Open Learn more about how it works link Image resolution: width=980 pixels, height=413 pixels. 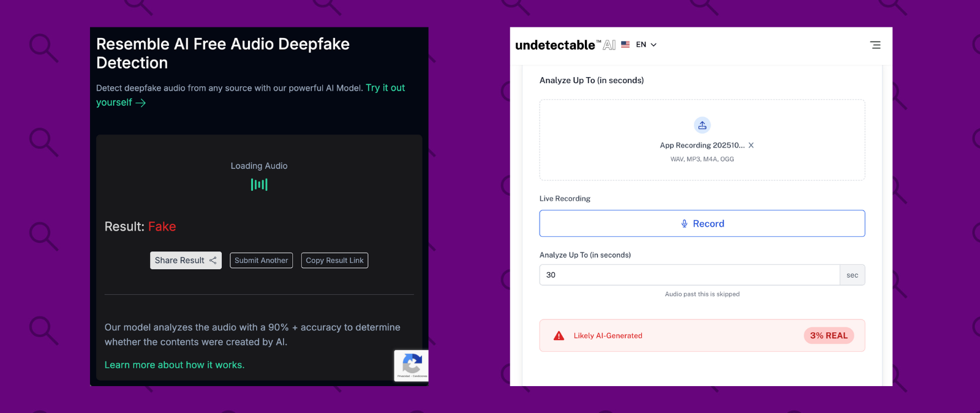pyautogui.click(x=175, y=365)
